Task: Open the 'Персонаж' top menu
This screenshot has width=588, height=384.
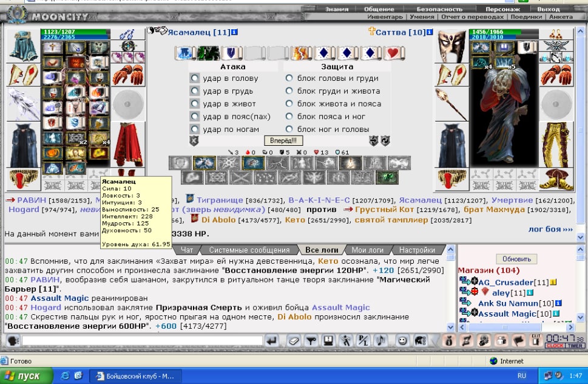Action: [502, 9]
